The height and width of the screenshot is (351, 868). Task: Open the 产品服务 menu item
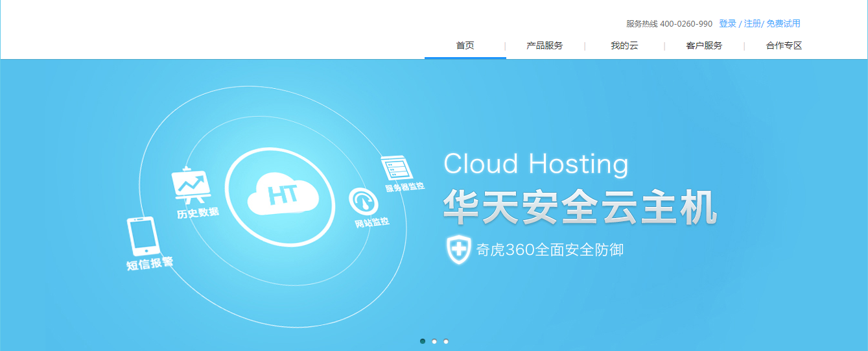[545, 45]
